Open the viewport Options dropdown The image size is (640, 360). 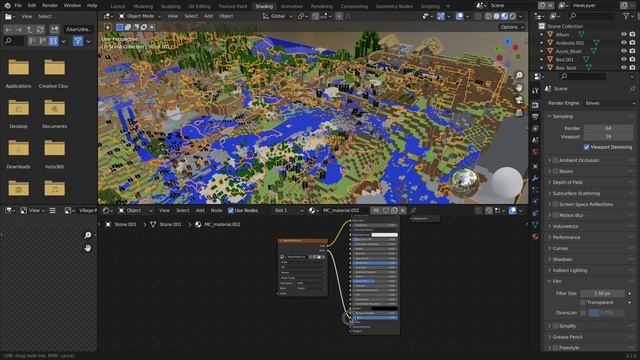[x=511, y=27]
